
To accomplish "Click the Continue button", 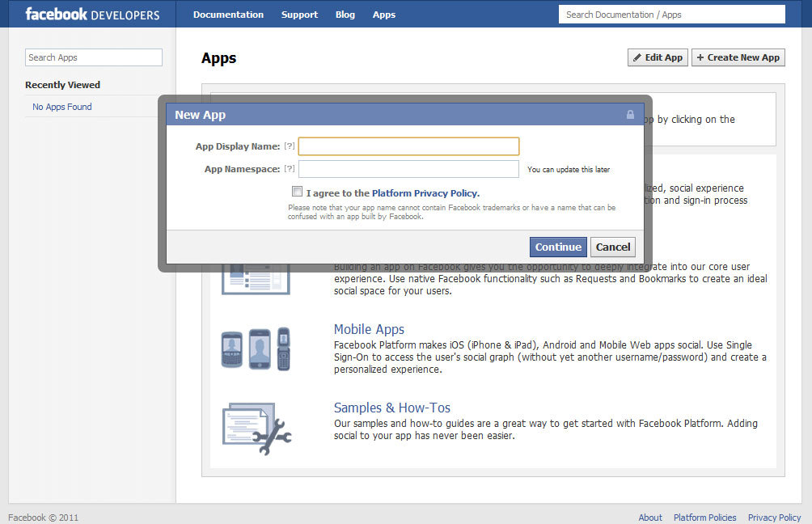I will click(x=558, y=247).
